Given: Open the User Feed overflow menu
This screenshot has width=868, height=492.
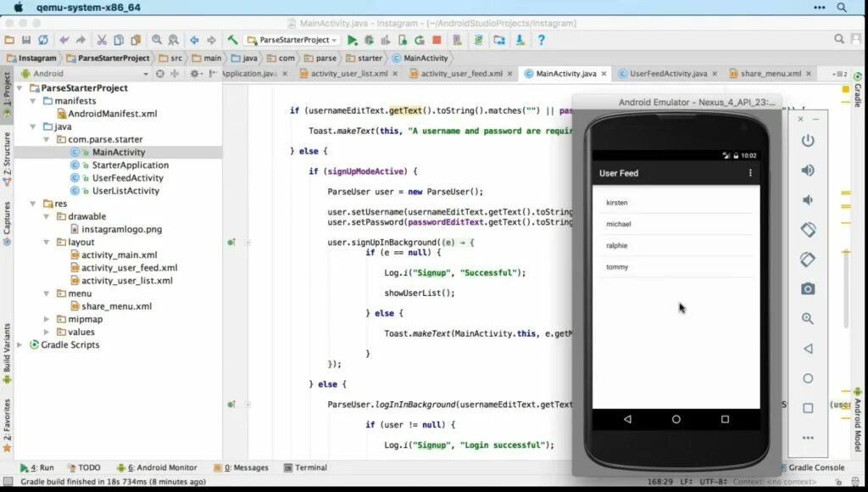Looking at the screenshot, I should click(x=750, y=173).
